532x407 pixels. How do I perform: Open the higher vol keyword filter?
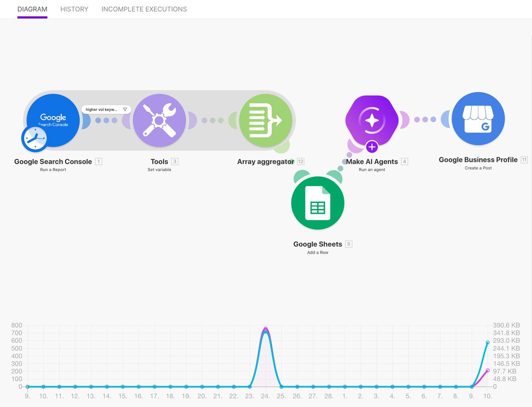pyautogui.click(x=106, y=110)
